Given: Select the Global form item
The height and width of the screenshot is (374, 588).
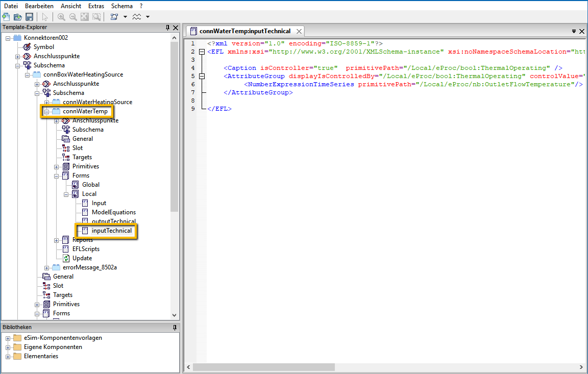Looking at the screenshot, I should [x=91, y=184].
